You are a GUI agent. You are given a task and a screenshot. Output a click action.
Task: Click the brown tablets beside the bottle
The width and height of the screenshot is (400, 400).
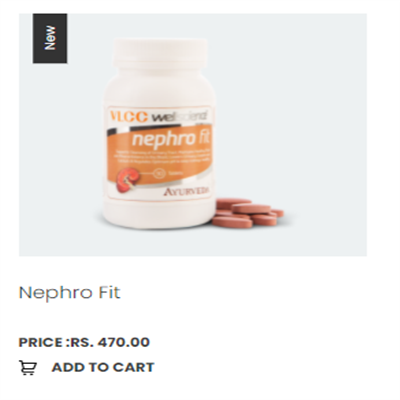(x=248, y=213)
